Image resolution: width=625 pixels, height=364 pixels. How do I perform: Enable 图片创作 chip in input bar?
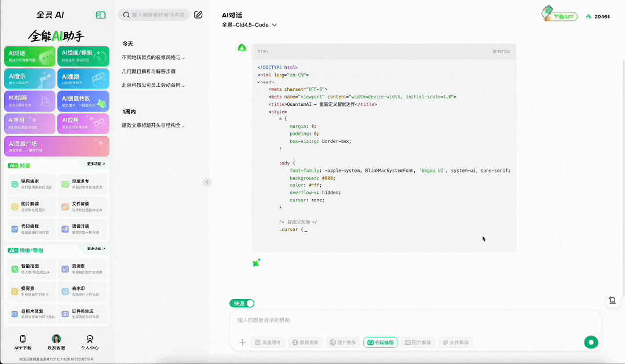(343, 343)
